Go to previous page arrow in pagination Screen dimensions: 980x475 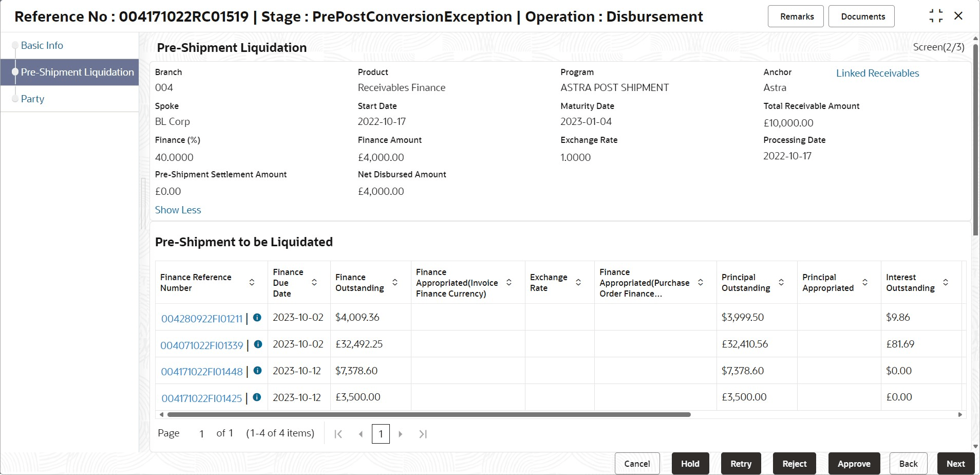tap(361, 434)
